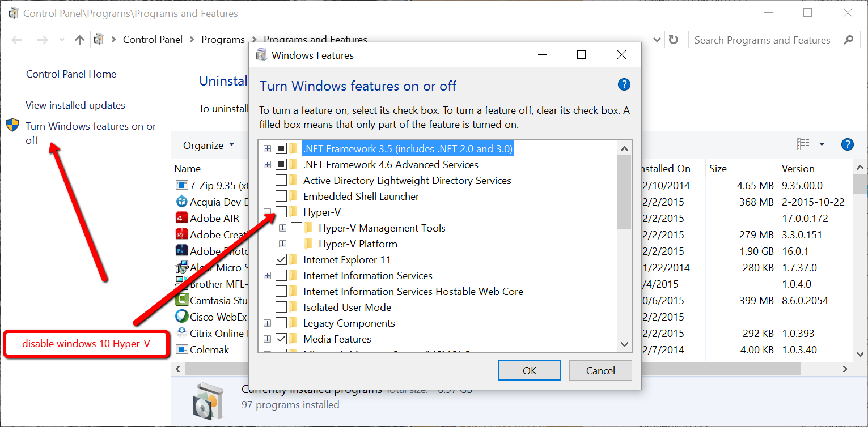Select the Brother MFL-Pro icon

[181, 284]
